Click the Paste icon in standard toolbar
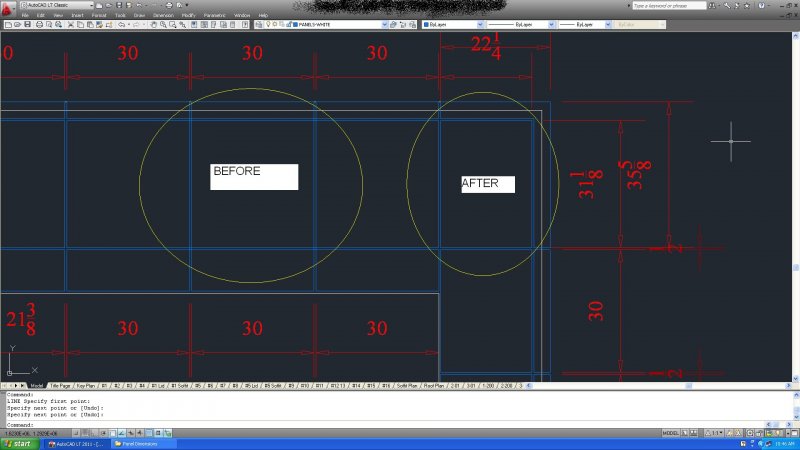 coord(90,24)
